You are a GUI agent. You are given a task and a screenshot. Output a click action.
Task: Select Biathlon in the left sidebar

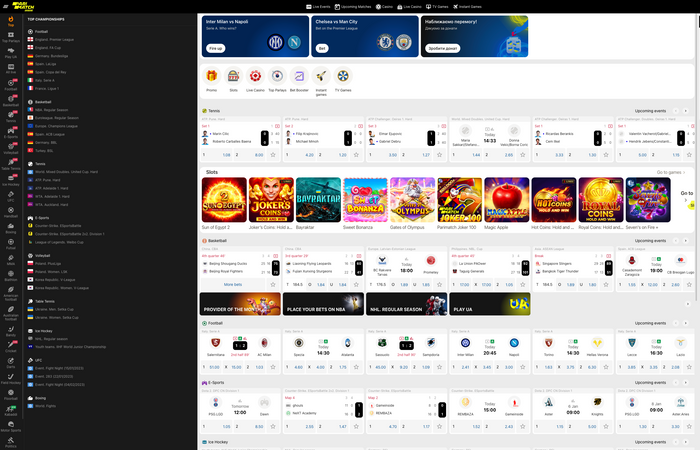11,276
